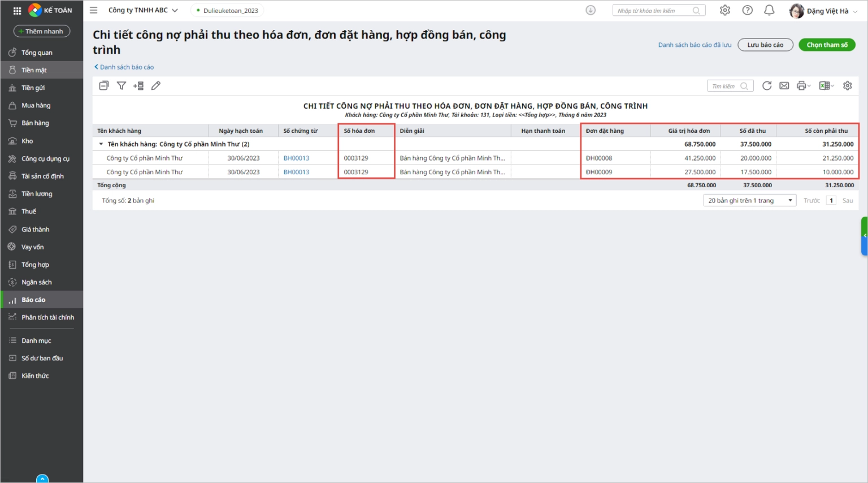Go to Tổng quan in sidebar

(x=37, y=53)
